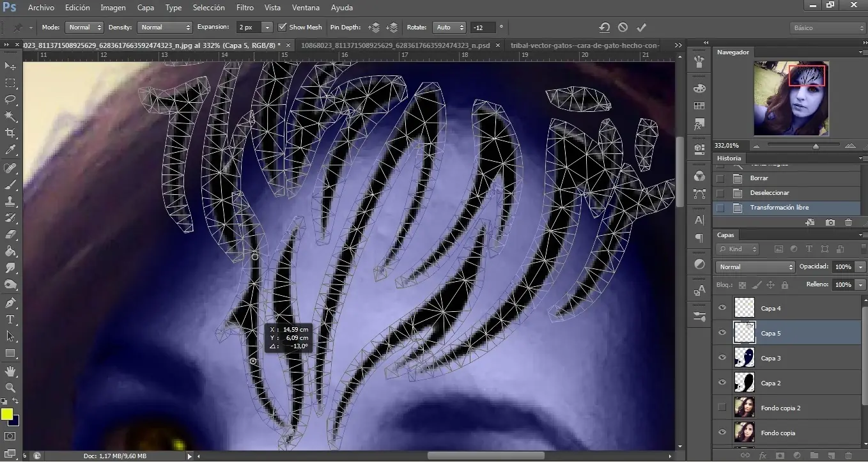Select the Paint Bucket tool
The image size is (868, 462).
click(x=10, y=251)
